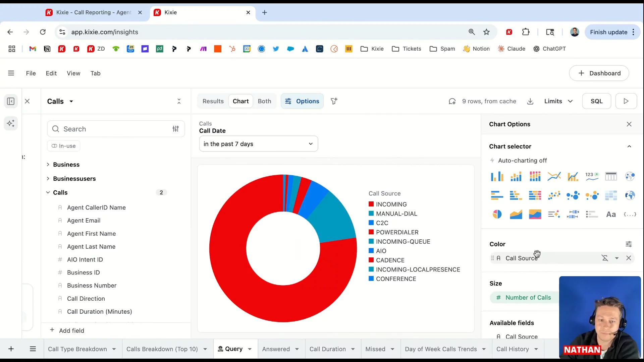This screenshot has width=644, height=362.
Task: Choose the table chart type icon
Action: (x=611, y=176)
